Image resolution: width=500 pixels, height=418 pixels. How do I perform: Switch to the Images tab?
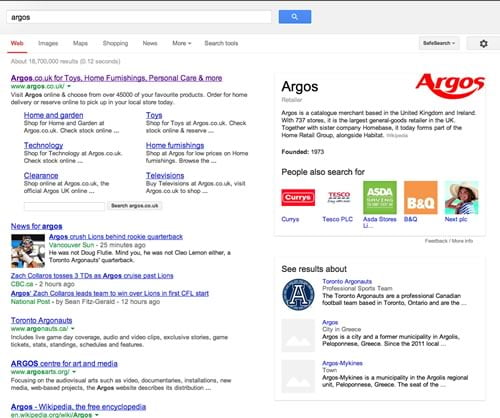(48, 43)
